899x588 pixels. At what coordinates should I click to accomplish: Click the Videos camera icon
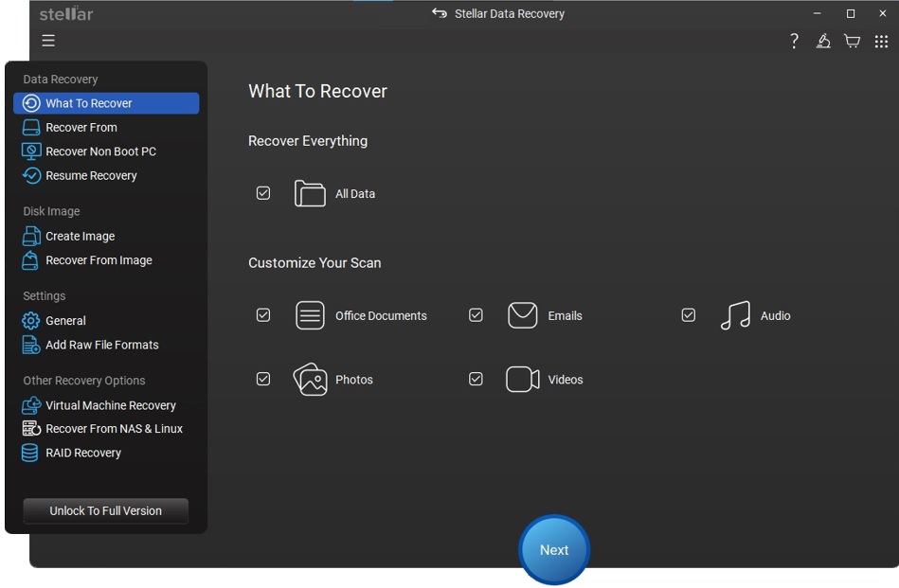coord(522,379)
